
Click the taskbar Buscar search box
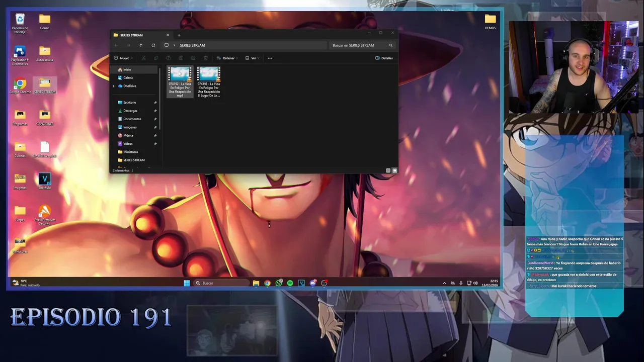(221, 283)
